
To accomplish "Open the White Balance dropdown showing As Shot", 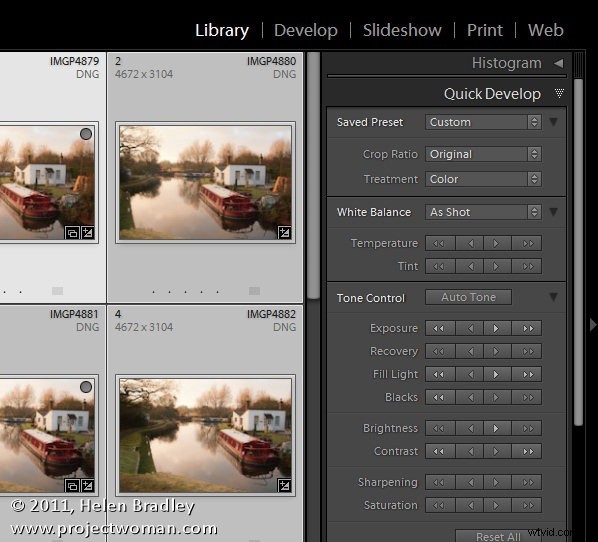I will (x=483, y=212).
